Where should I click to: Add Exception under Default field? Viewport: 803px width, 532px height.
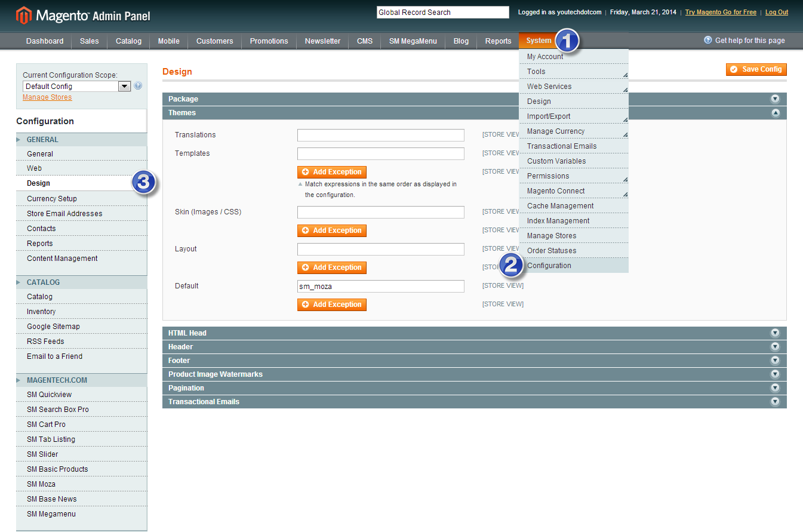332,305
